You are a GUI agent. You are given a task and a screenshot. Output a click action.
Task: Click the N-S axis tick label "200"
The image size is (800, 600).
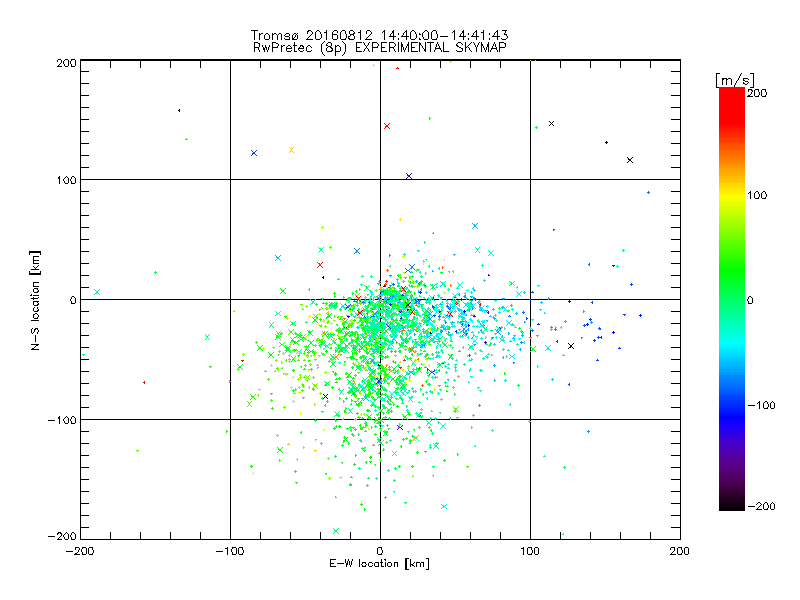66,63
